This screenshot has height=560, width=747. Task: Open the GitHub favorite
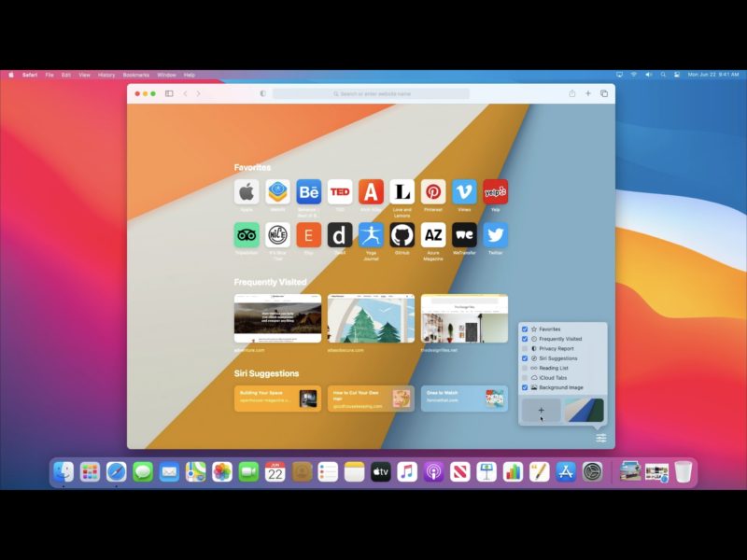point(402,235)
